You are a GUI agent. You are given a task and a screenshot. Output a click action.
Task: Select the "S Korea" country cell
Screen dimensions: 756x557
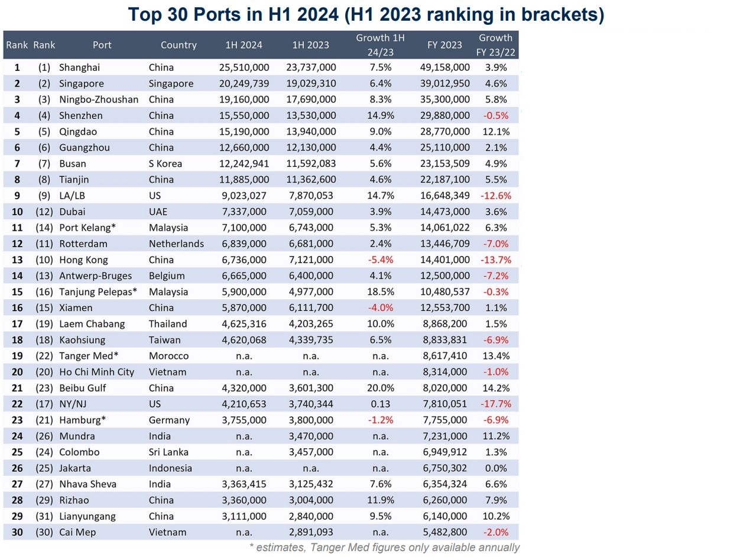click(166, 164)
